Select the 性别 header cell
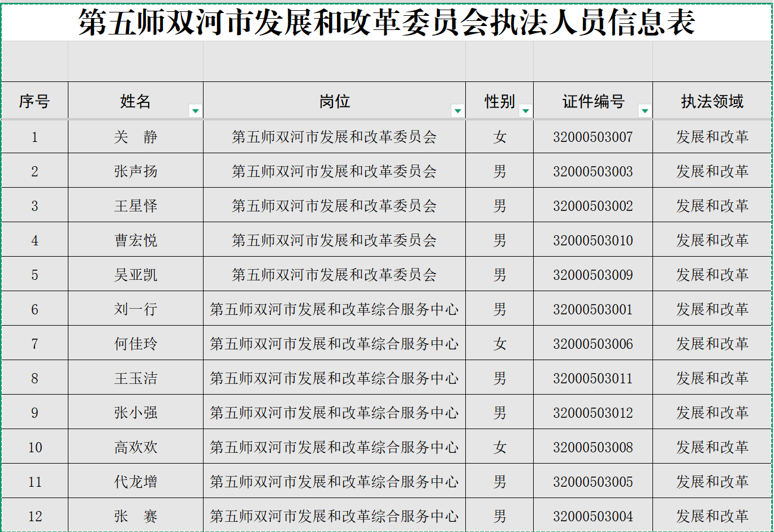774x532 pixels. [x=500, y=101]
